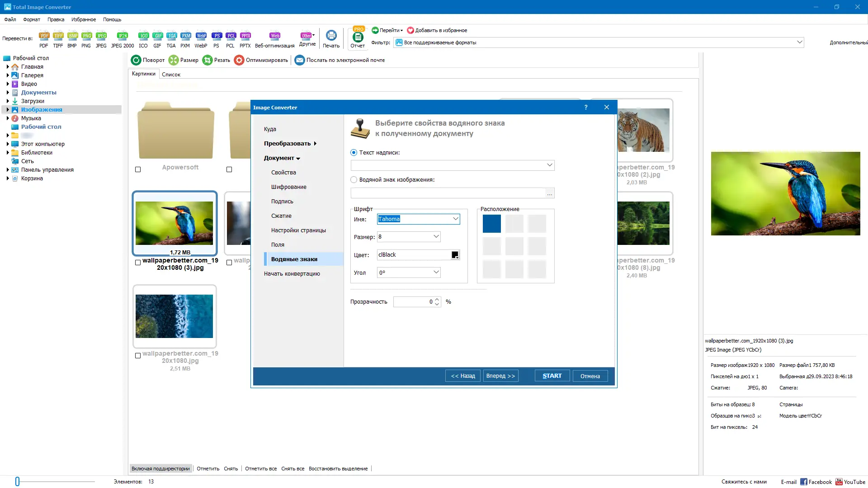Open the clBlack color picker
This screenshot has width=868, height=488.
pyautogui.click(x=455, y=254)
